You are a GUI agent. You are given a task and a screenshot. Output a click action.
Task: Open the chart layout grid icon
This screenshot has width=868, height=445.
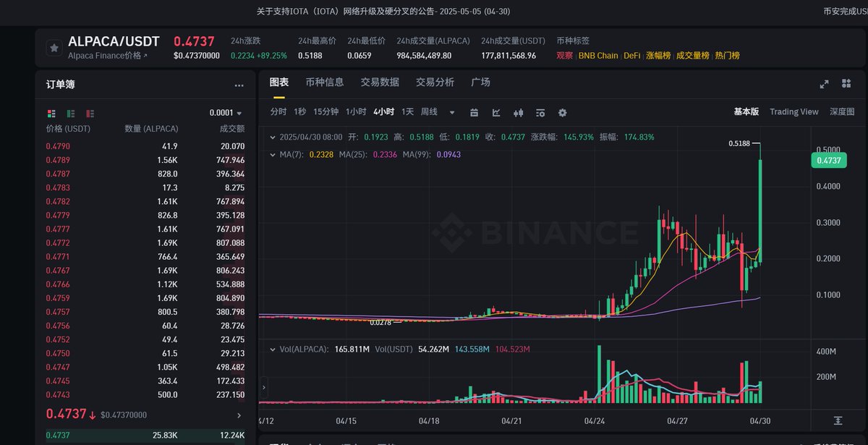pyautogui.click(x=846, y=84)
